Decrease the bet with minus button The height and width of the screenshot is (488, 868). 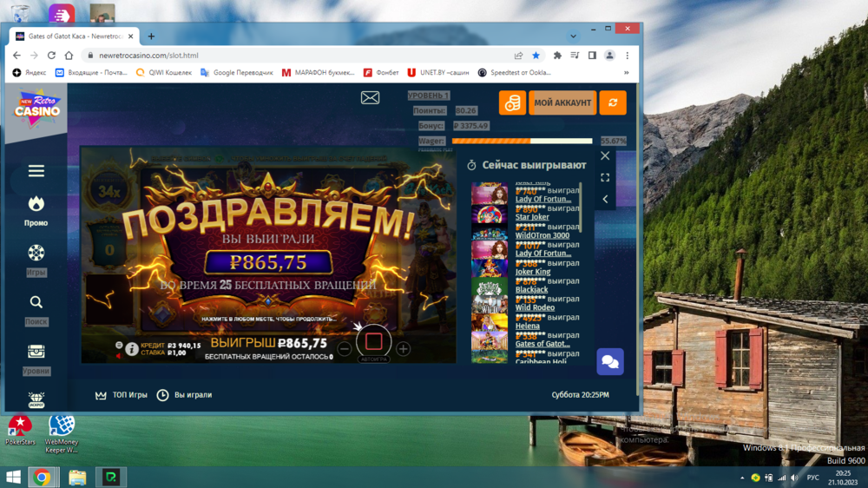point(345,349)
